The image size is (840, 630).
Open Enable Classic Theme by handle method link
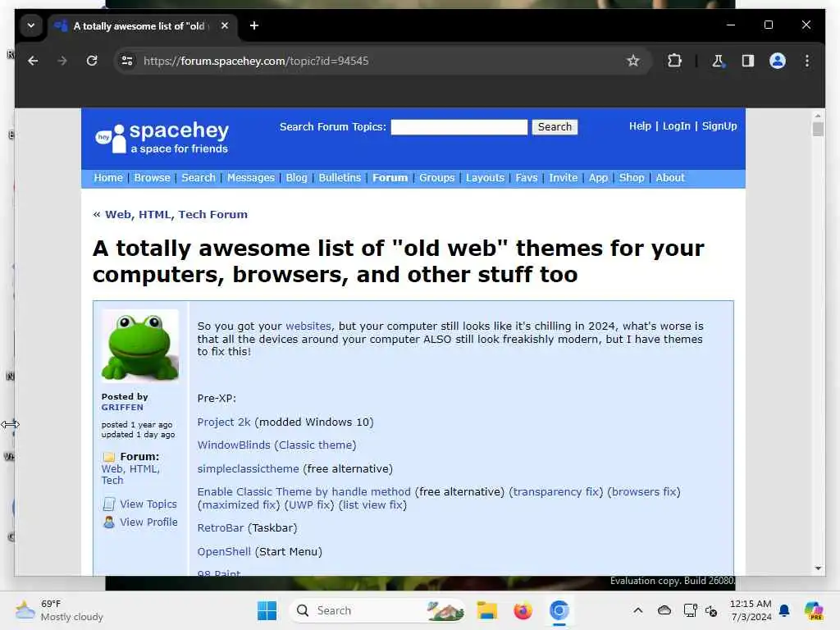[x=304, y=492]
